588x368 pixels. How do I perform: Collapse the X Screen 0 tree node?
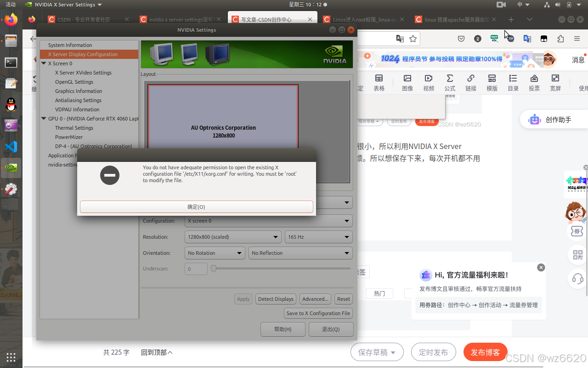click(x=44, y=63)
